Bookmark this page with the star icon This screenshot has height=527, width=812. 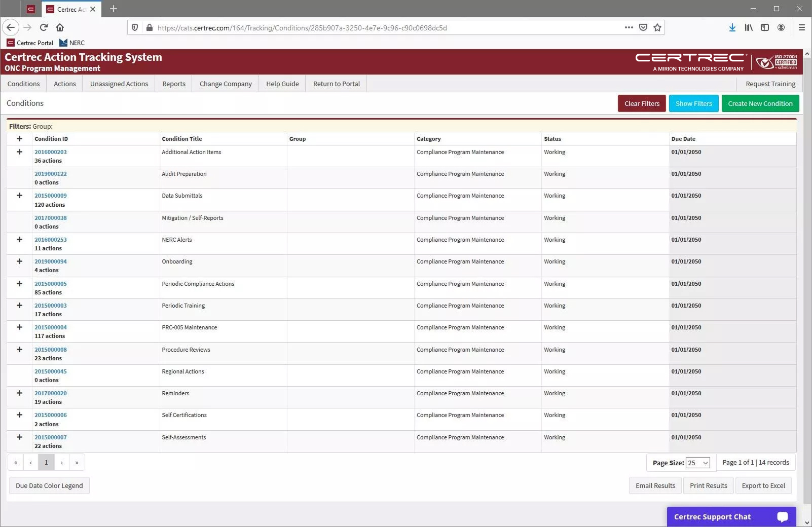[x=657, y=27]
